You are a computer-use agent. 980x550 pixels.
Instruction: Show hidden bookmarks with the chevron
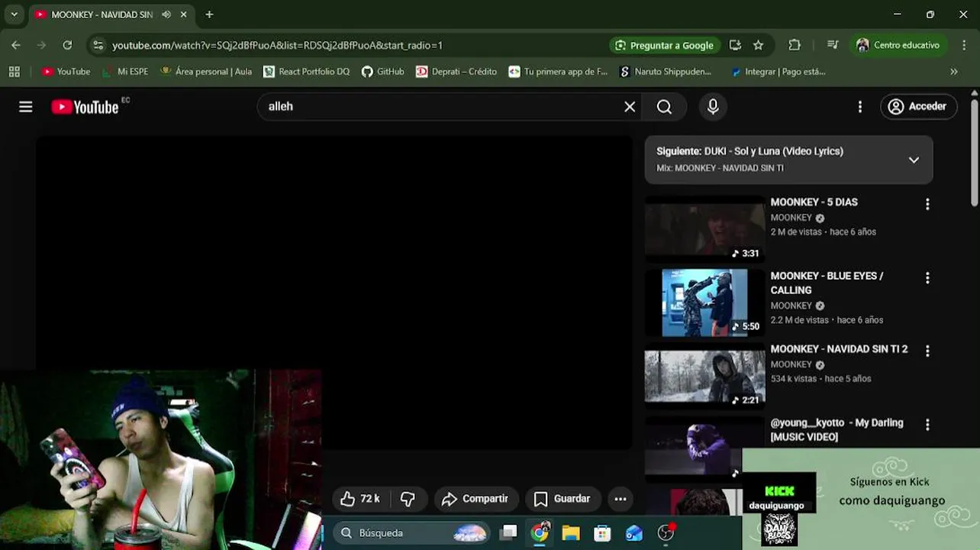pyautogui.click(x=954, y=72)
